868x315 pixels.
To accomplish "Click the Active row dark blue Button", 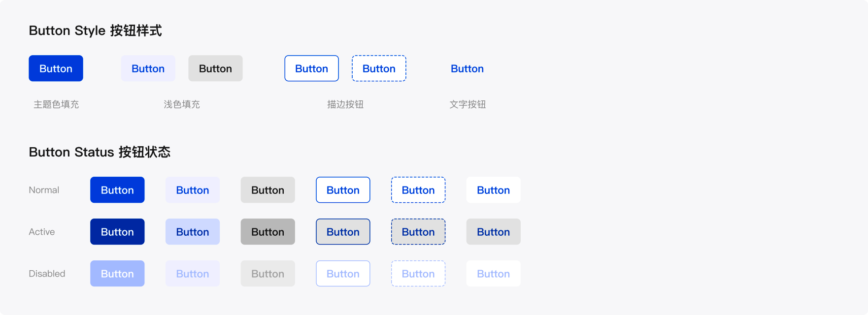I will click(x=117, y=232).
